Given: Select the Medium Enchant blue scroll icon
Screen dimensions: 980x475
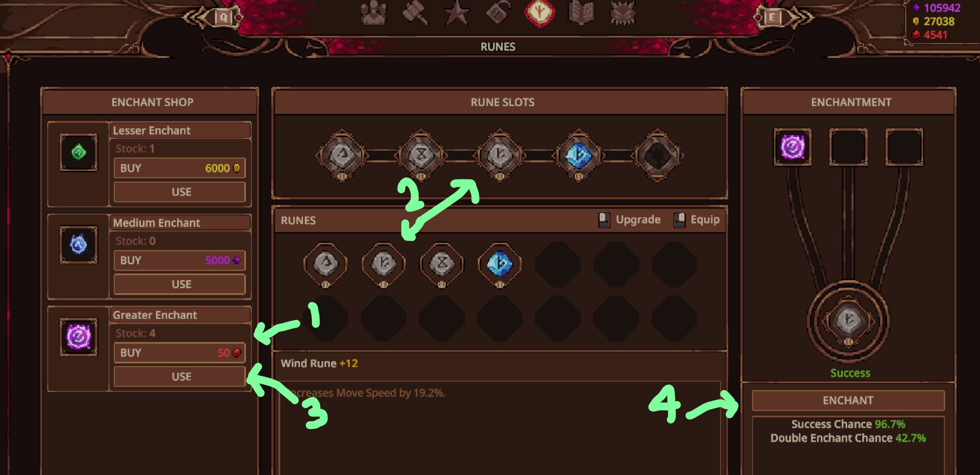Looking at the screenshot, I should tap(78, 244).
